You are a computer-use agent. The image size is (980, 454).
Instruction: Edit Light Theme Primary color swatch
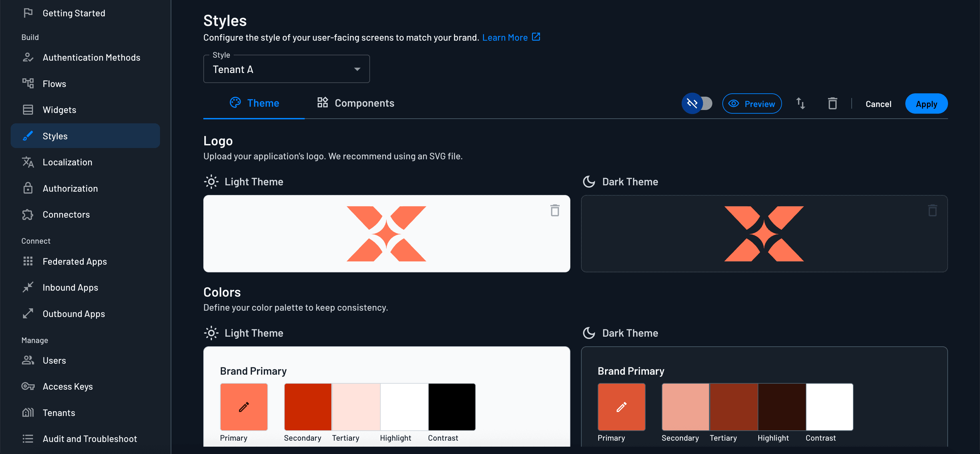(x=244, y=407)
